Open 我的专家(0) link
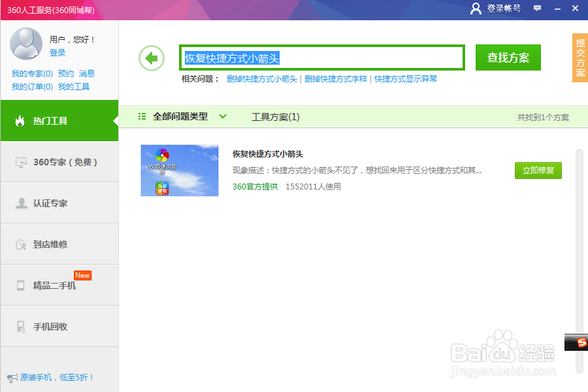The height and width of the screenshot is (392, 588). tap(32, 74)
